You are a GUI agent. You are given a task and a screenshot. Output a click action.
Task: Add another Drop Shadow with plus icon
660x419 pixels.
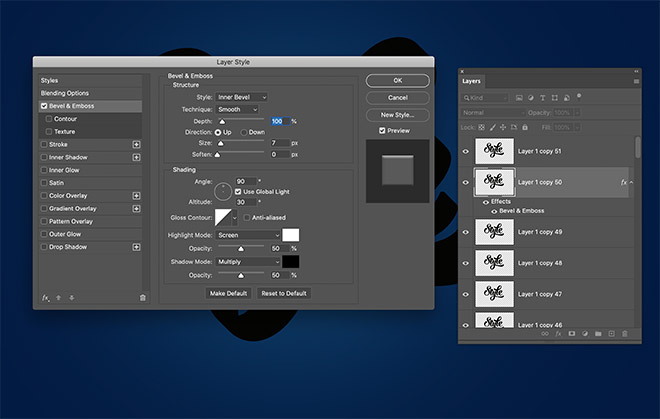click(136, 248)
